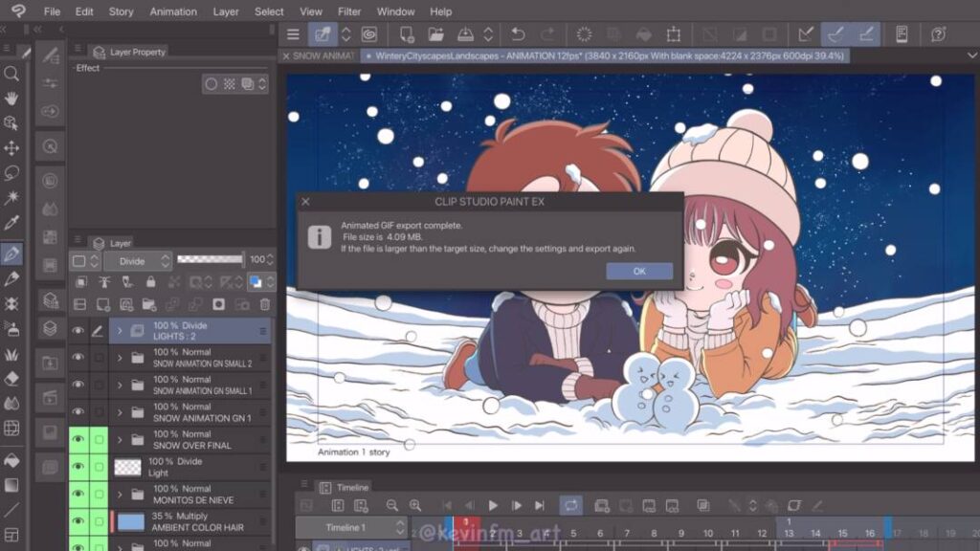Screen dimensions: 980x551
Task: Select the straight line Figure tool
Action: pos(11,511)
